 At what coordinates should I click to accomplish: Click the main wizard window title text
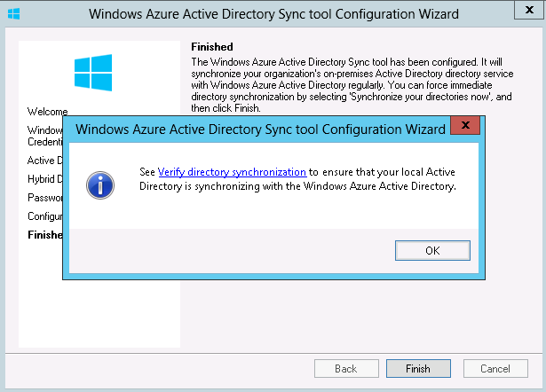273,14
